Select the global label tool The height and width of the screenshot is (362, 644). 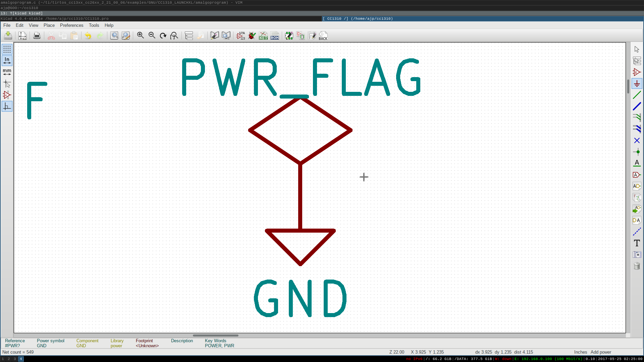[x=637, y=175]
